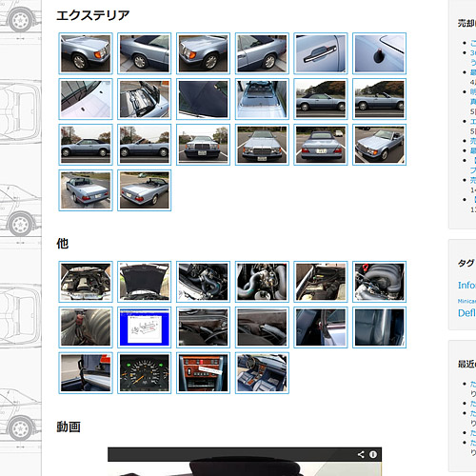
Task: Click the Info tag link in sidebar
Action: (x=466, y=285)
